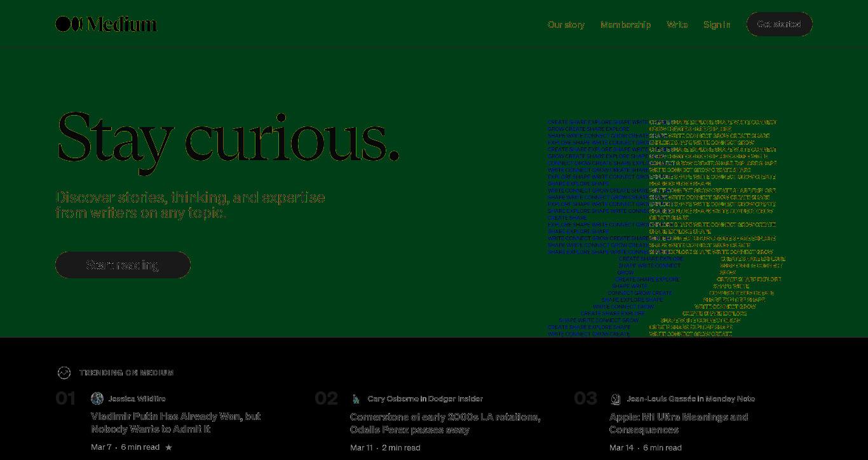Open the Membership page
Image resolution: width=868 pixels, height=460 pixels.
(x=625, y=24)
